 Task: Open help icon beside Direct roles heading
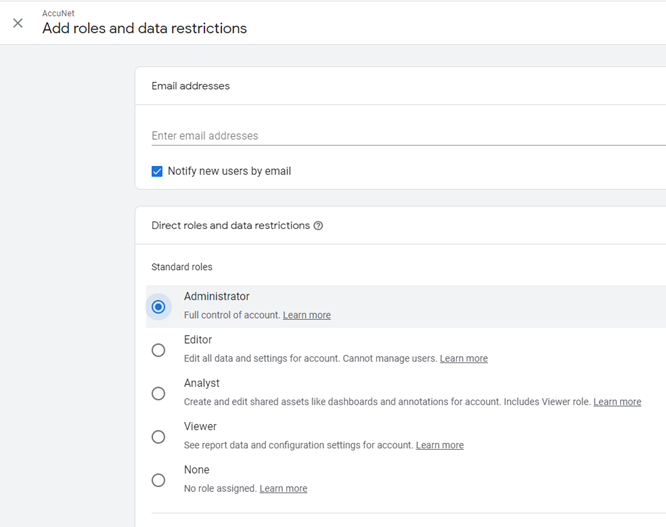pyautogui.click(x=318, y=225)
